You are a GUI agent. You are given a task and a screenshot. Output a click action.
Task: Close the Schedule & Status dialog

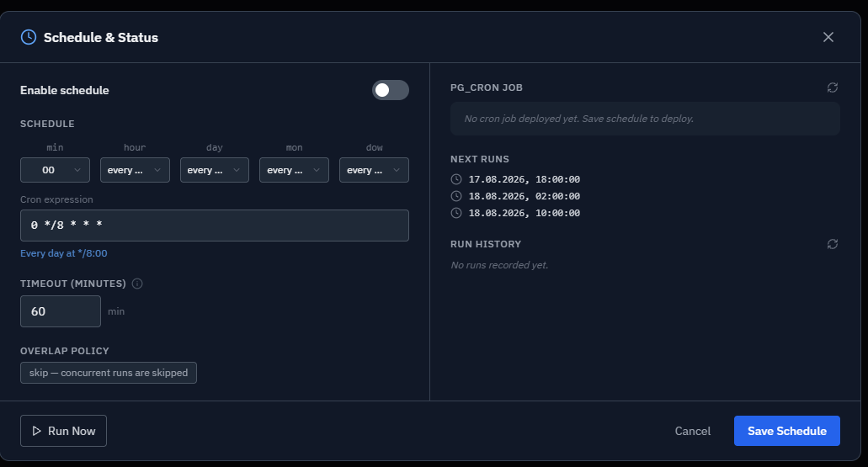(x=828, y=37)
